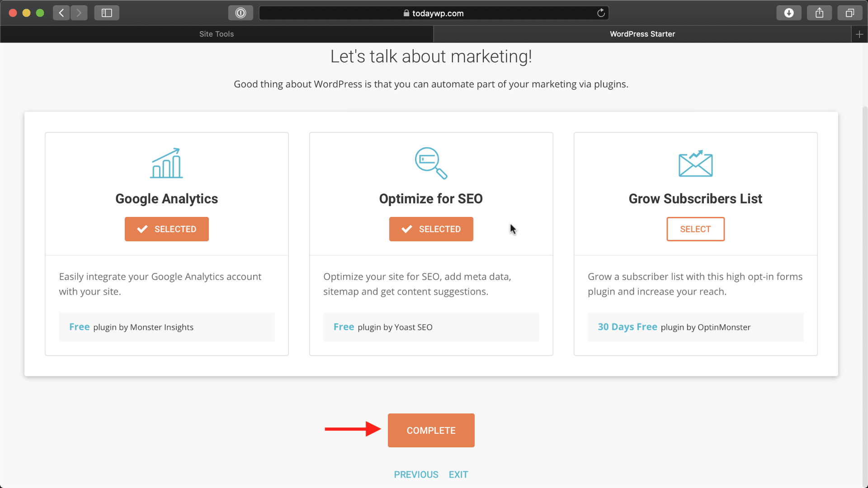Deselect the Optimize for SEO SELECTED button

[431, 229]
